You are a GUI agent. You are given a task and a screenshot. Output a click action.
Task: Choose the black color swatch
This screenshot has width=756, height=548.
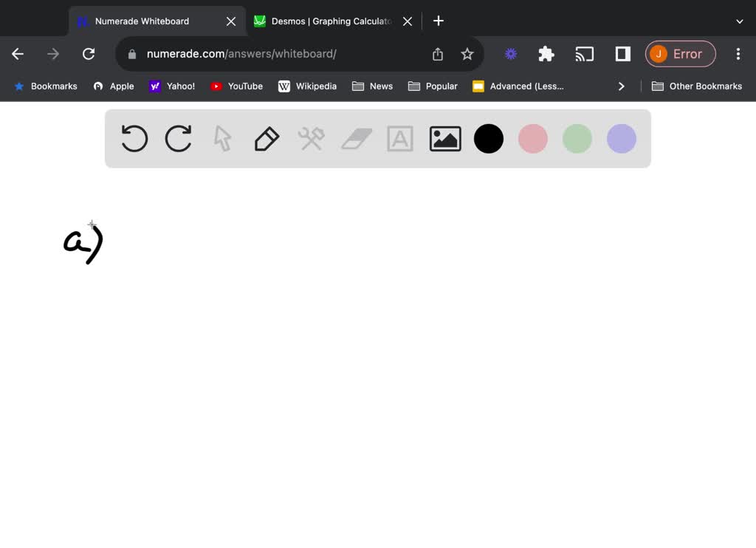(489, 139)
